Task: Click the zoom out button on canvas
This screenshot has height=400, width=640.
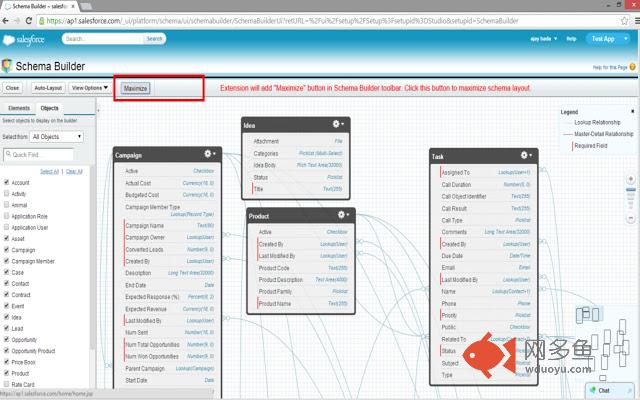Action: (631, 219)
